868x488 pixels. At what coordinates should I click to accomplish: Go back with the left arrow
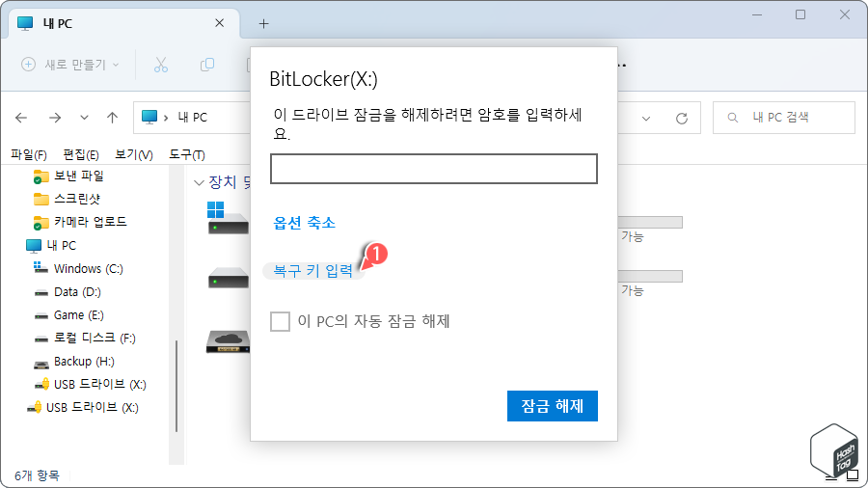21,118
